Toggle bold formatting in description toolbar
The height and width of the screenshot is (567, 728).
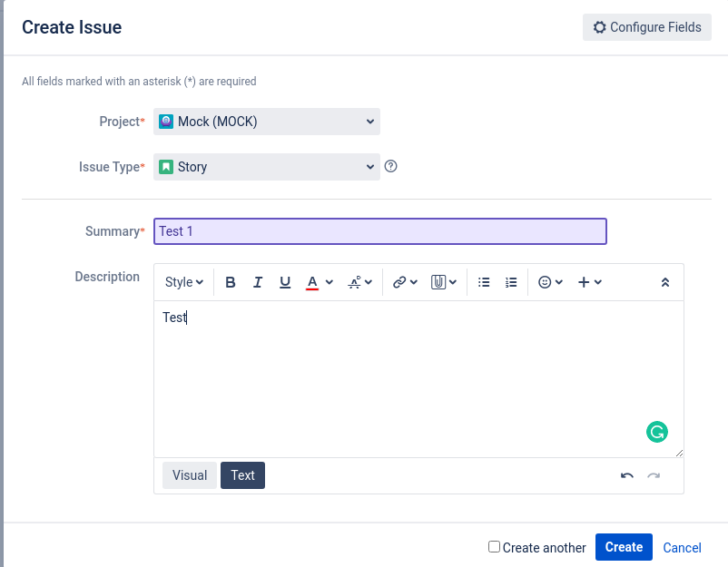231,282
